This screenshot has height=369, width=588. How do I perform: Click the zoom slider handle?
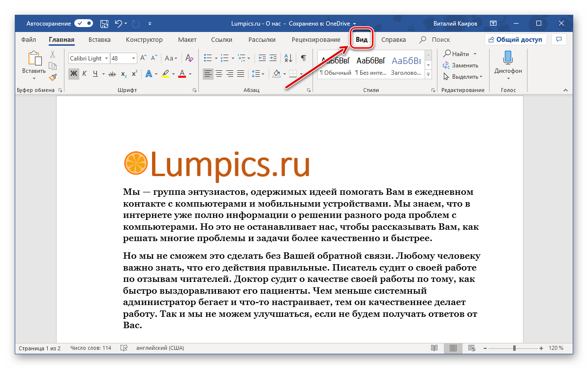[515, 348]
